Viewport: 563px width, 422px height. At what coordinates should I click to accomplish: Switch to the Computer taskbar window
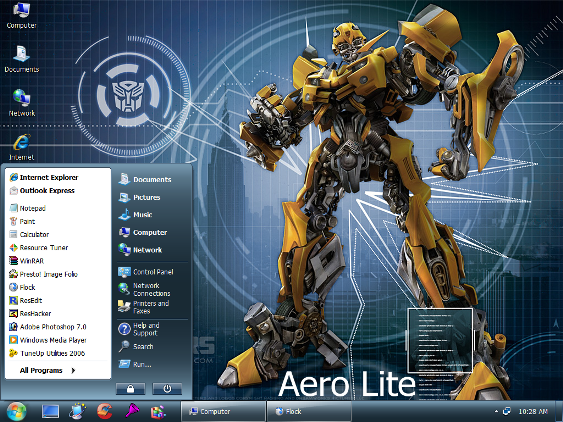coord(223,412)
